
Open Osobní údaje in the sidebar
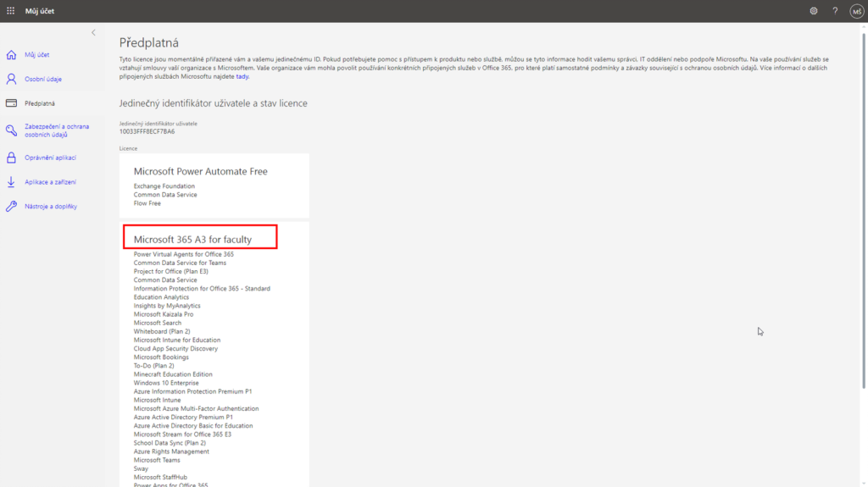(43, 79)
